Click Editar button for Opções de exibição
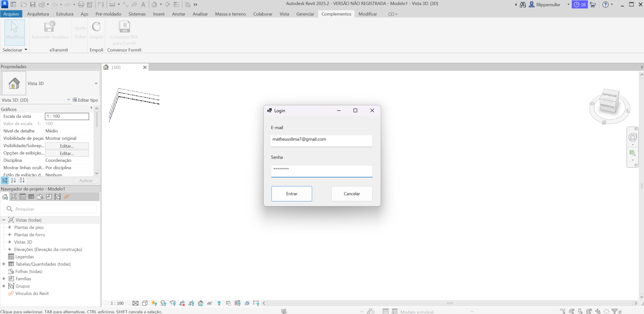Image resolution: width=644 pixels, height=314 pixels. (x=67, y=153)
